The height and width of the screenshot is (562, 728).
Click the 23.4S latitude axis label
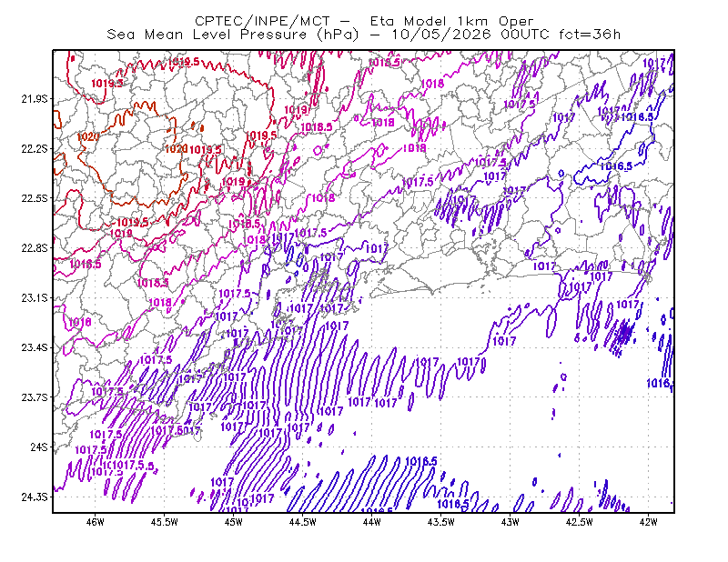tap(35, 347)
